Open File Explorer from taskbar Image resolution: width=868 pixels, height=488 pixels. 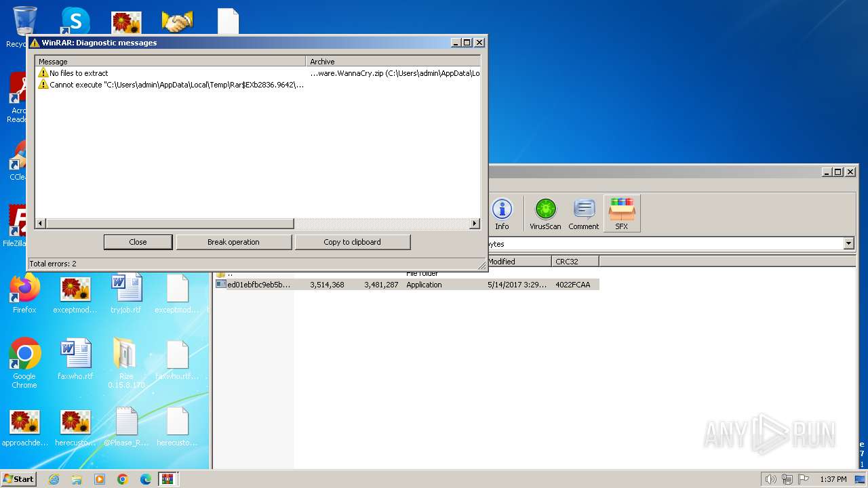click(x=77, y=479)
